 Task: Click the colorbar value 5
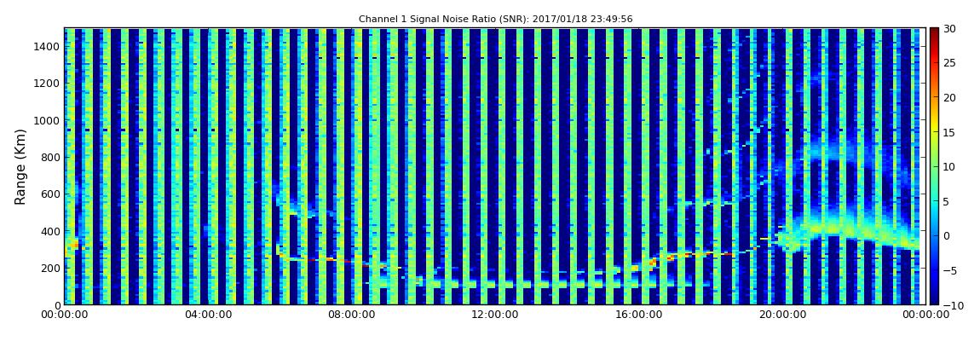click(946, 201)
